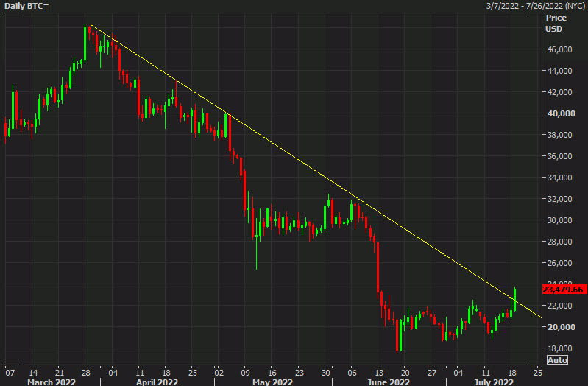Click the red 23,479.66 last price tag
Image resolution: width=588 pixels, height=386 pixels.
564,289
